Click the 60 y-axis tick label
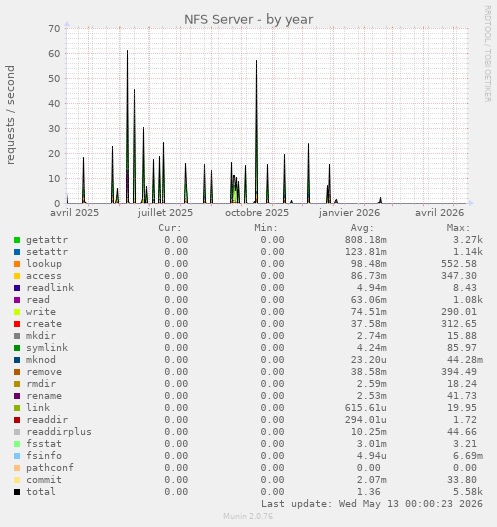 click(x=54, y=53)
